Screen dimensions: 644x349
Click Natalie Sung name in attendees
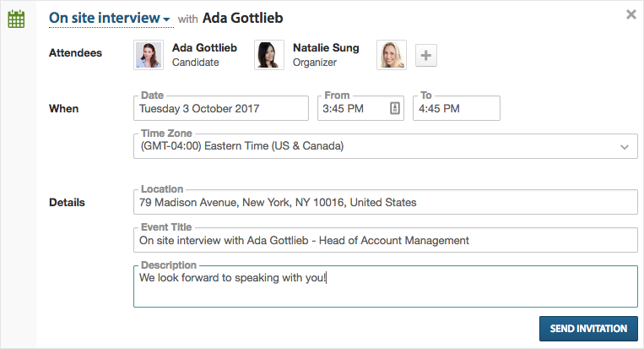click(x=326, y=48)
